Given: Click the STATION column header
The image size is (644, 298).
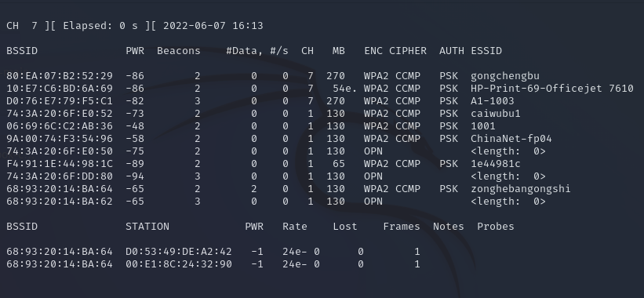Looking at the screenshot, I should coord(147,227).
